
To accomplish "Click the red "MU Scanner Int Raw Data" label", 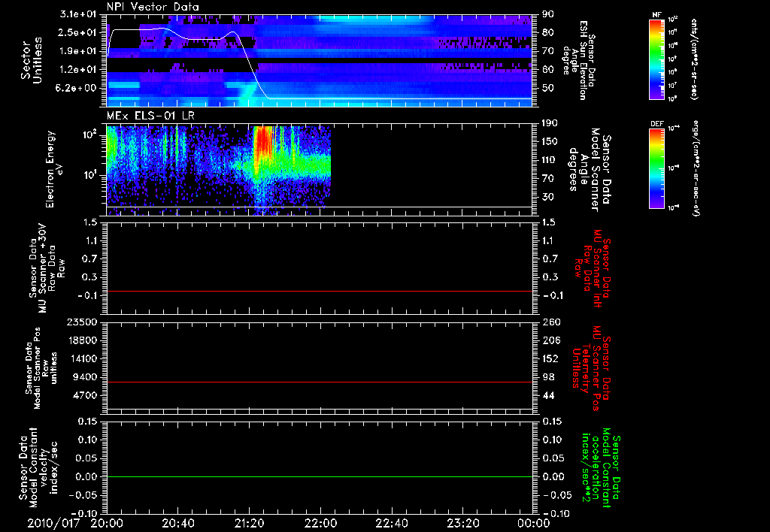I will pyautogui.click(x=593, y=268).
